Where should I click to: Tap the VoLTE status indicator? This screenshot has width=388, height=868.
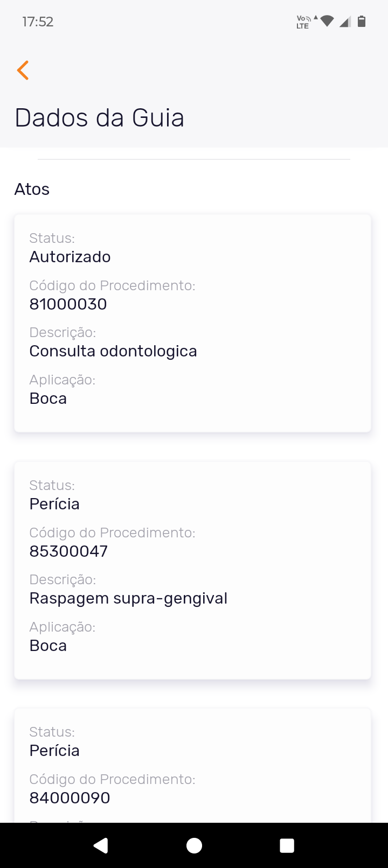(303, 22)
